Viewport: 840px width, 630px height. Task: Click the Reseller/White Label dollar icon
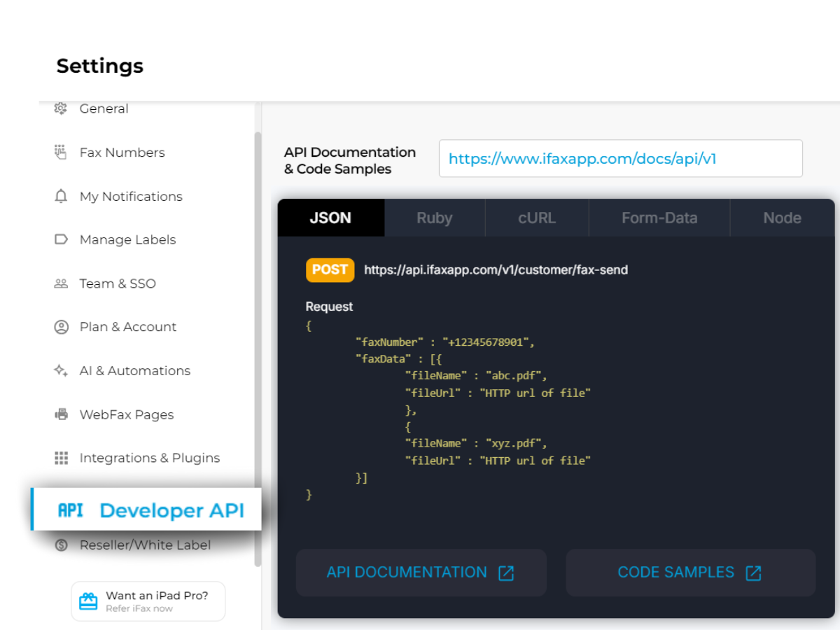(x=61, y=545)
